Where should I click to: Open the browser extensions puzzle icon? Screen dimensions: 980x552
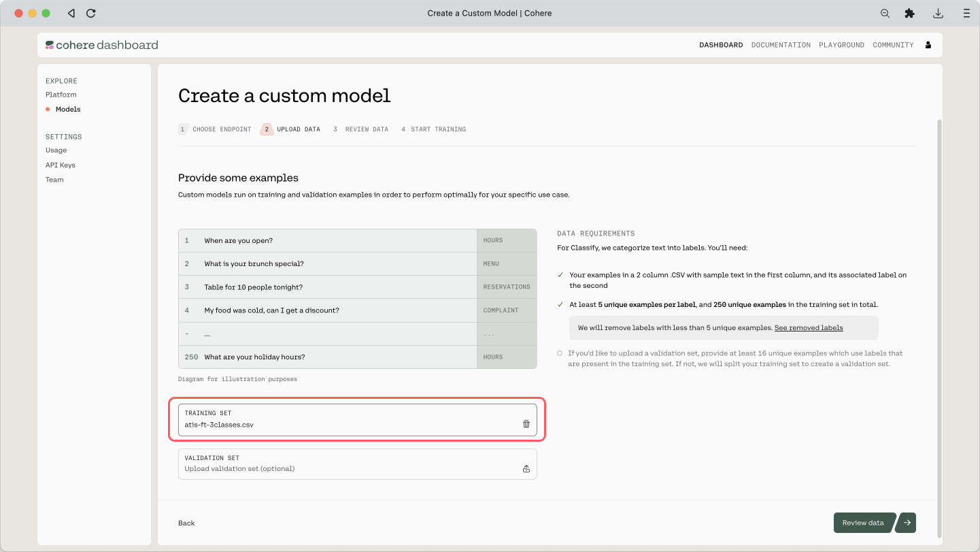coord(909,13)
